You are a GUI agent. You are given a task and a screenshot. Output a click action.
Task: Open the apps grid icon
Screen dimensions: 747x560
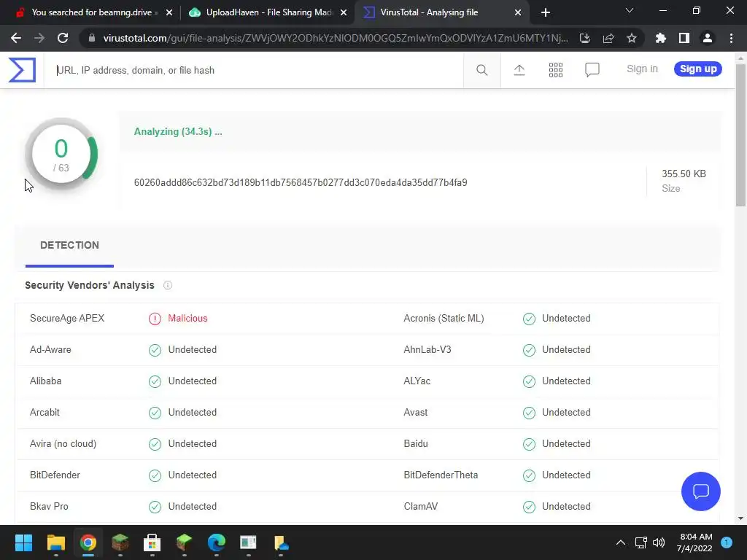coord(555,70)
